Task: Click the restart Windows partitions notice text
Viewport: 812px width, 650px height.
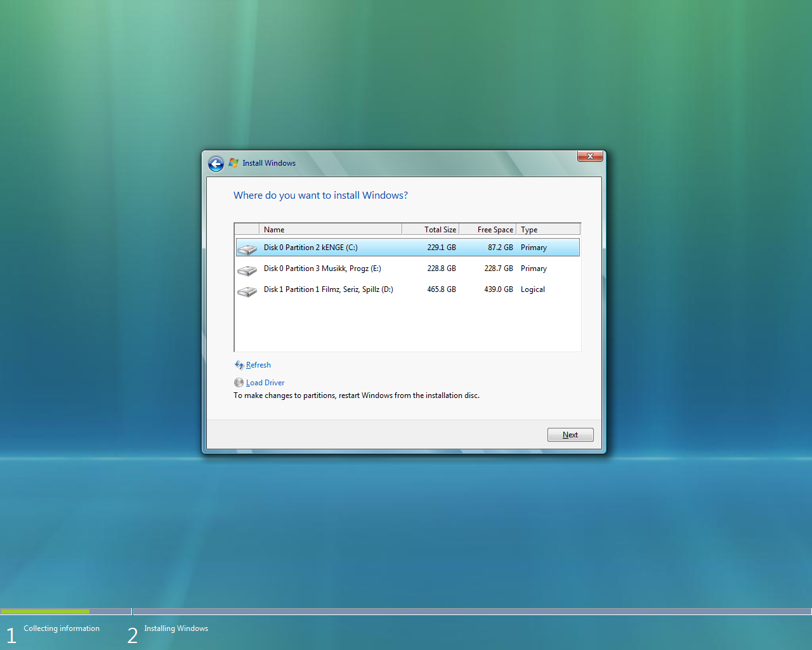Action: coord(357,395)
